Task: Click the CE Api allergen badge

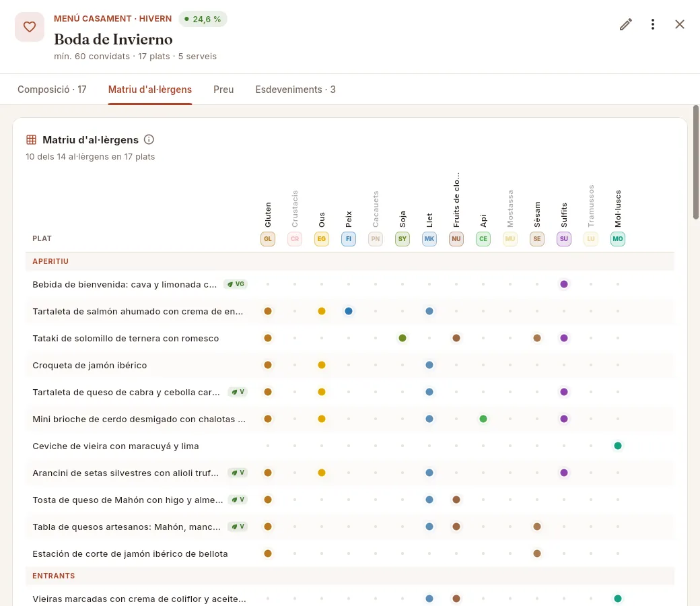Action: pyautogui.click(x=483, y=239)
